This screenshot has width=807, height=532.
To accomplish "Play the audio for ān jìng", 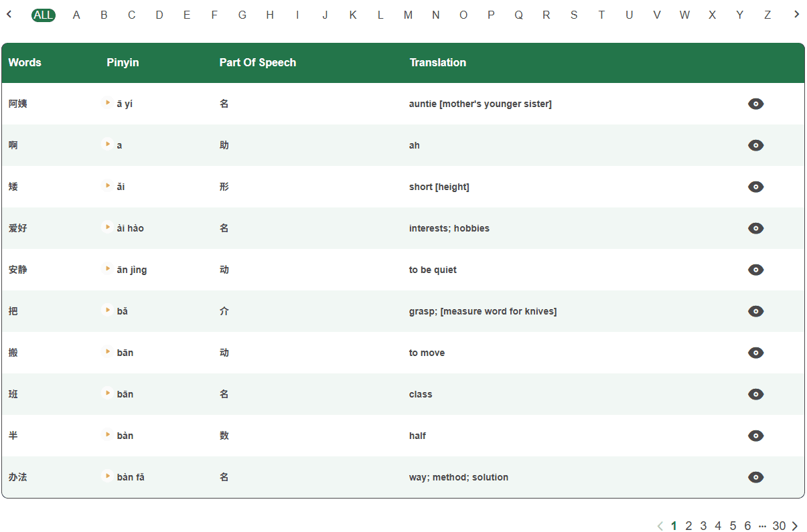I will (107, 268).
